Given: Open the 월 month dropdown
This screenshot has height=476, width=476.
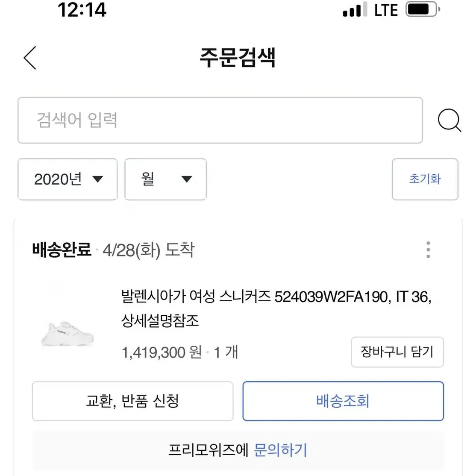Looking at the screenshot, I should (x=166, y=179).
